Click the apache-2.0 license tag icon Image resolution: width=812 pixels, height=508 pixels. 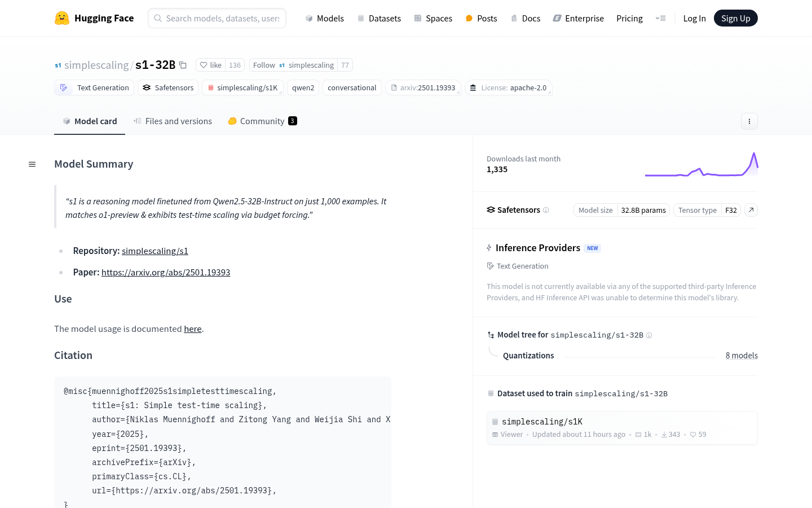[x=473, y=87]
